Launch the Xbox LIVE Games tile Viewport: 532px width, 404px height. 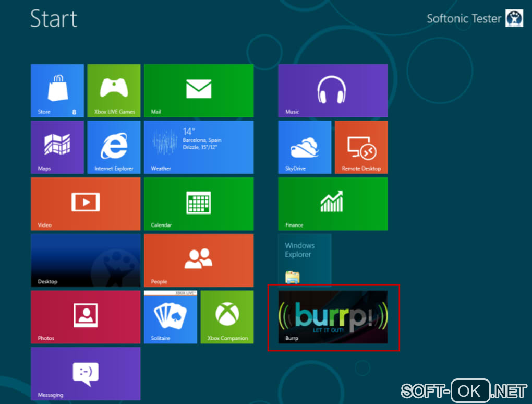coord(114,91)
